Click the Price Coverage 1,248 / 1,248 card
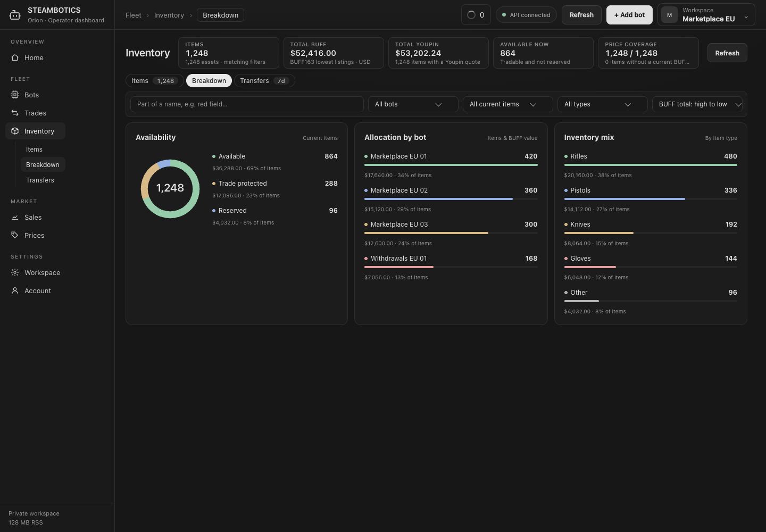The image size is (766, 532). (x=648, y=53)
